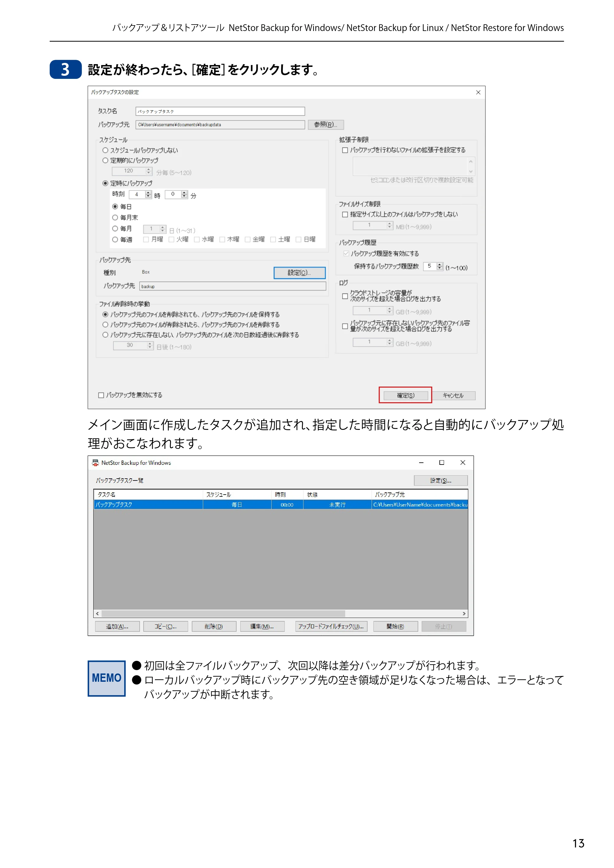Select delete-after-days radio option 日数経過後に削除する

point(106,334)
